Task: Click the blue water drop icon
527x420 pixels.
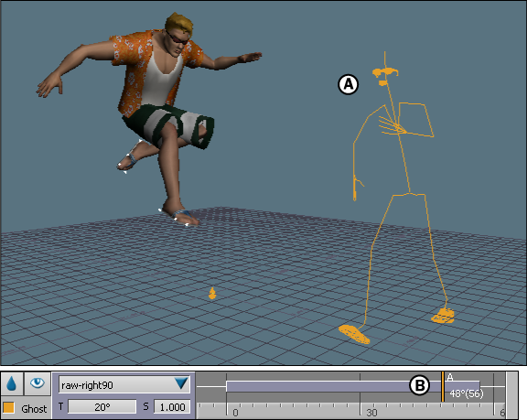Action: click(x=12, y=383)
